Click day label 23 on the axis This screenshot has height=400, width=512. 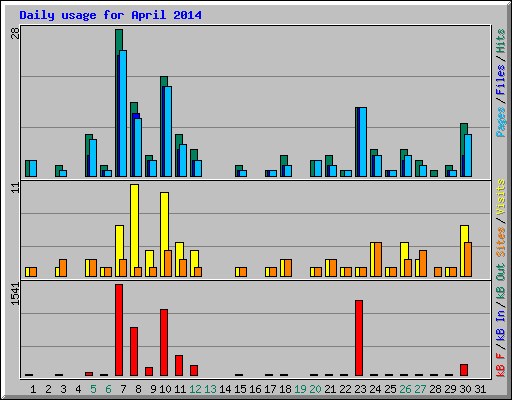point(360,389)
